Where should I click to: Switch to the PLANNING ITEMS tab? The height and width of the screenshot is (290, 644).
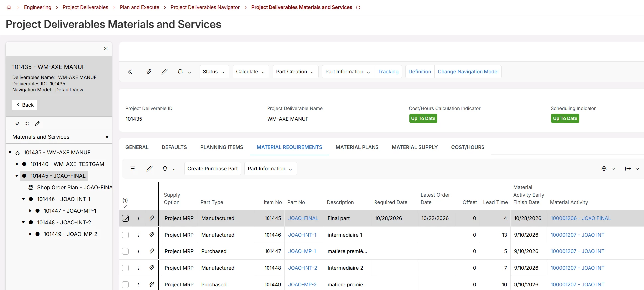tap(222, 147)
